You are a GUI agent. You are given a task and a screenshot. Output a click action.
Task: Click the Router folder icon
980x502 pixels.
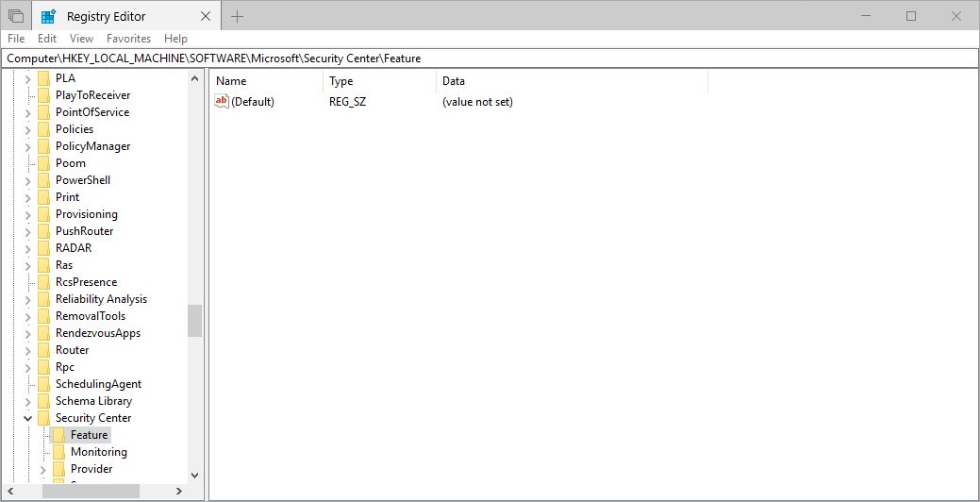point(43,349)
